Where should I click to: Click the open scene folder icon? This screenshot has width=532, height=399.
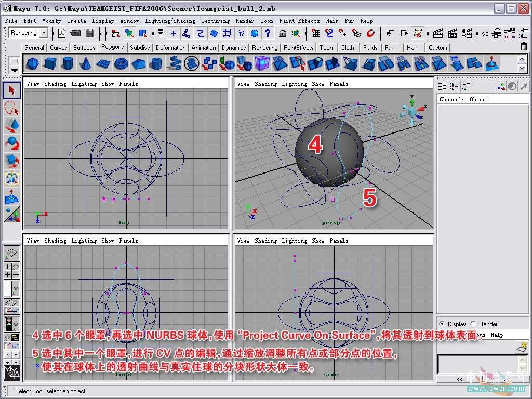pos(76,33)
